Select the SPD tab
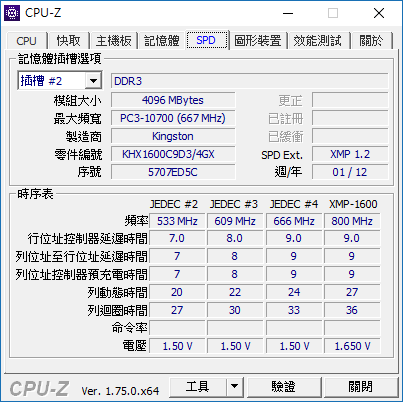Screen dimensions: 403x402 pos(206,40)
